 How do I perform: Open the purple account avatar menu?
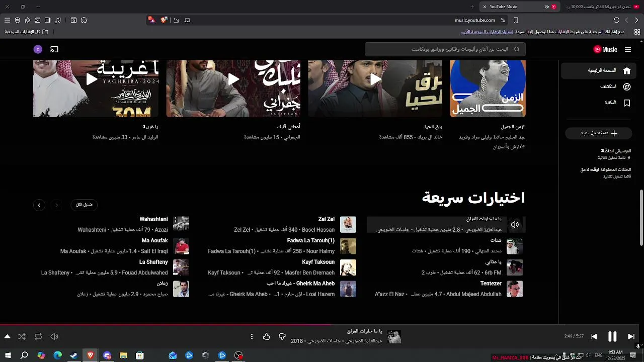click(x=38, y=49)
